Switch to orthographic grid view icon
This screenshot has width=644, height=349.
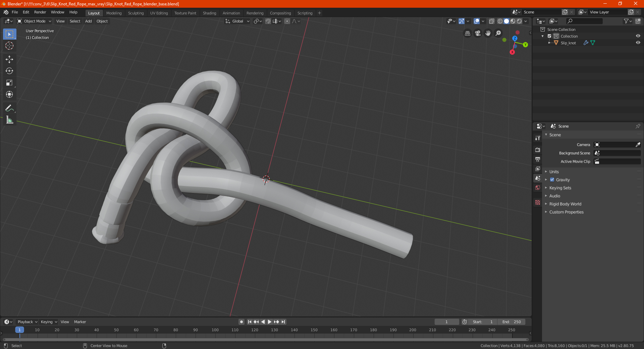tap(467, 33)
